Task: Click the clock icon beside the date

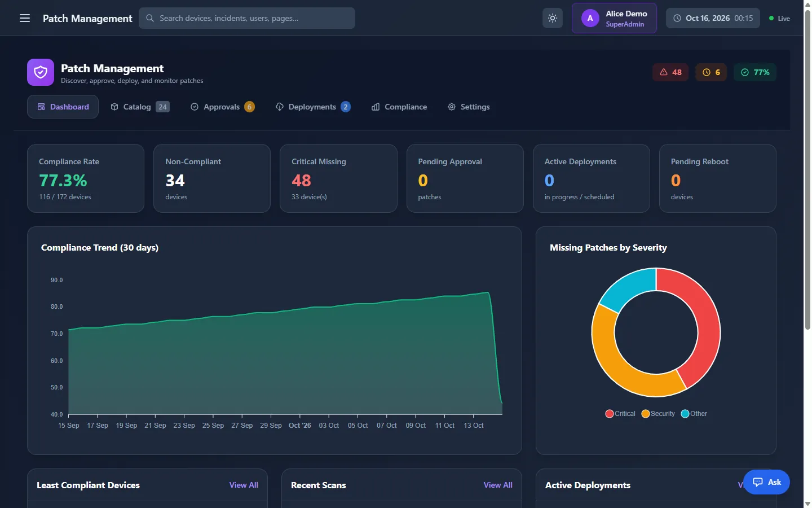Action: tap(677, 18)
